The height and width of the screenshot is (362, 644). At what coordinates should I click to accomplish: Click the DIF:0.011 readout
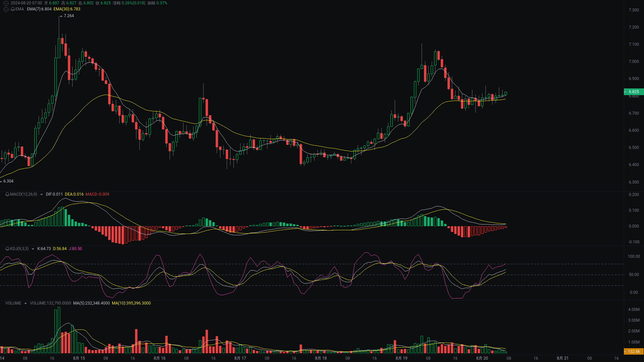click(x=54, y=194)
